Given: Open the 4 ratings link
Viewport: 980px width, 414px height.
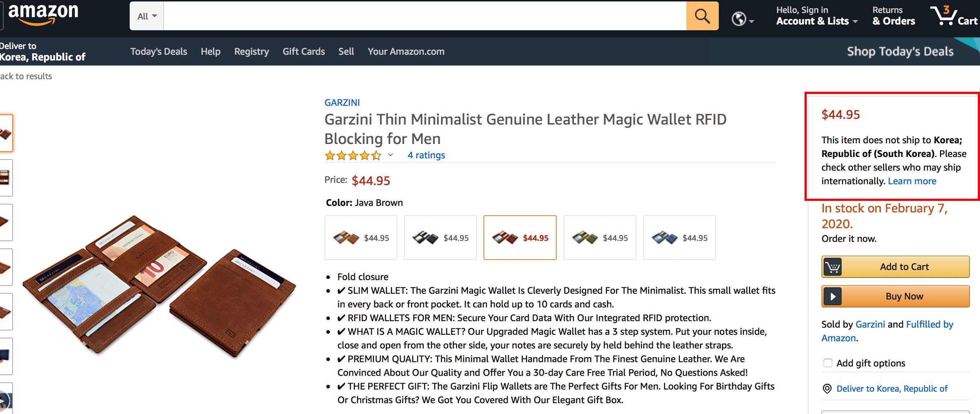Looking at the screenshot, I should 426,155.
